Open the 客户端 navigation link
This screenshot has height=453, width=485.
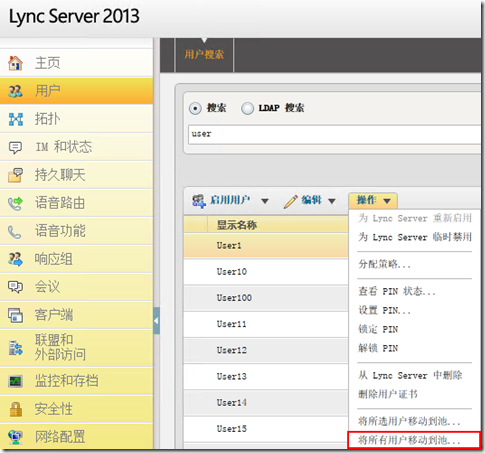pyautogui.click(x=54, y=315)
